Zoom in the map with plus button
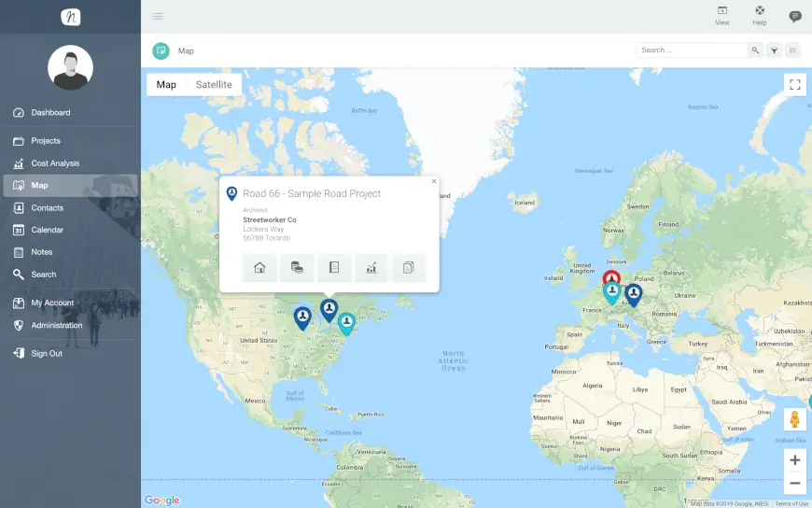This screenshot has width=812, height=508. pos(795,460)
